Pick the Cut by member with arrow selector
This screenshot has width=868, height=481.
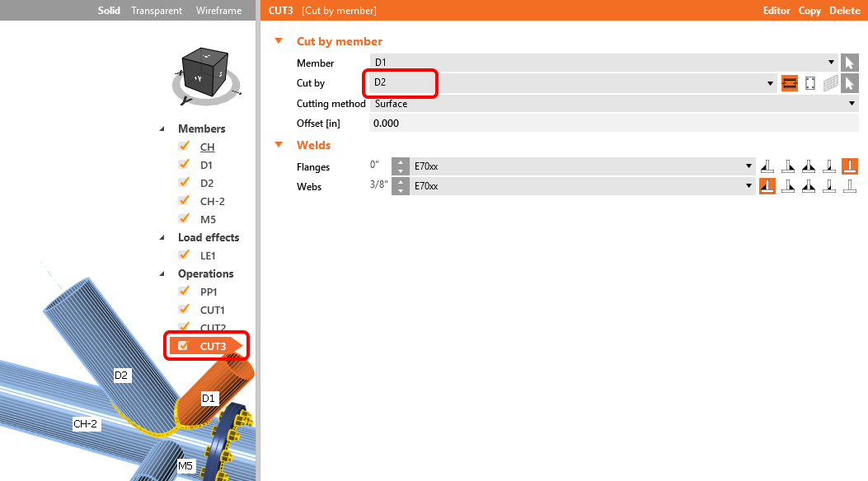(x=849, y=83)
